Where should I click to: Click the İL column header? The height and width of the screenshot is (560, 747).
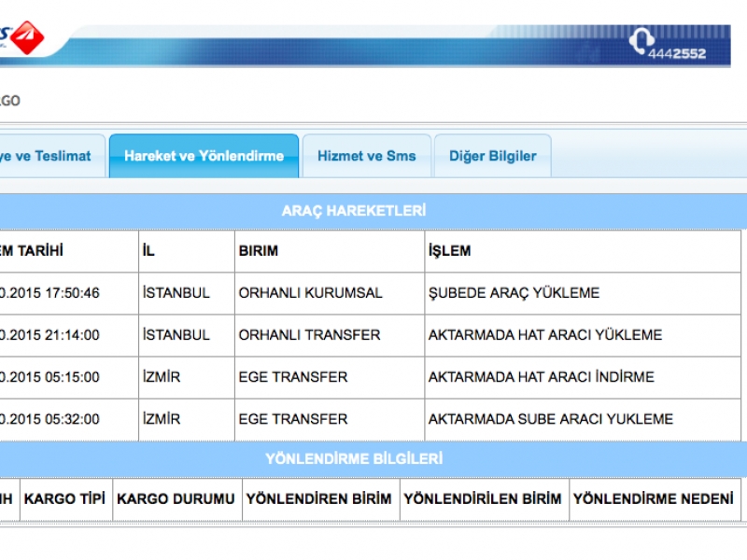(x=149, y=251)
